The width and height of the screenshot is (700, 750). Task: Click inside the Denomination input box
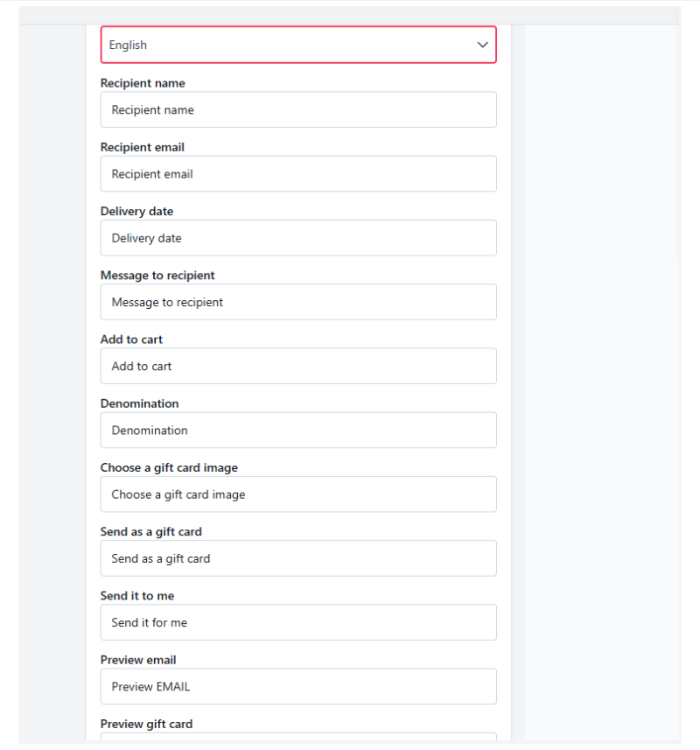click(x=297, y=431)
